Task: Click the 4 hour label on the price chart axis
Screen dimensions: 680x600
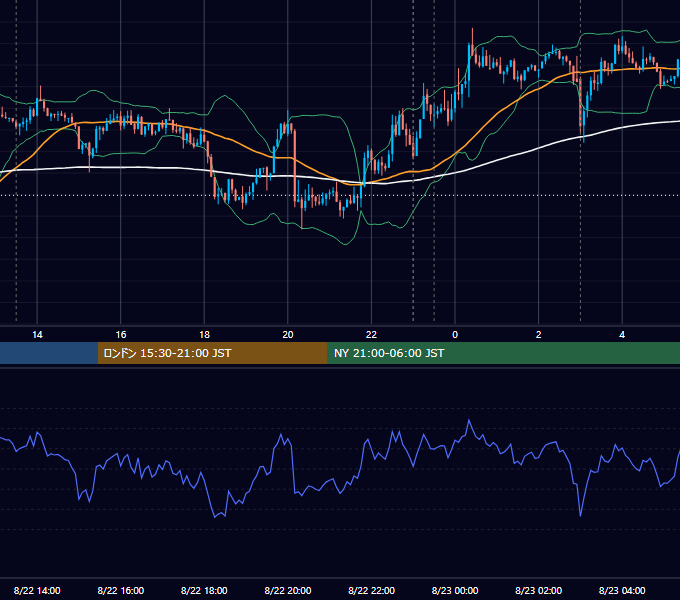Action: coord(622,335)
